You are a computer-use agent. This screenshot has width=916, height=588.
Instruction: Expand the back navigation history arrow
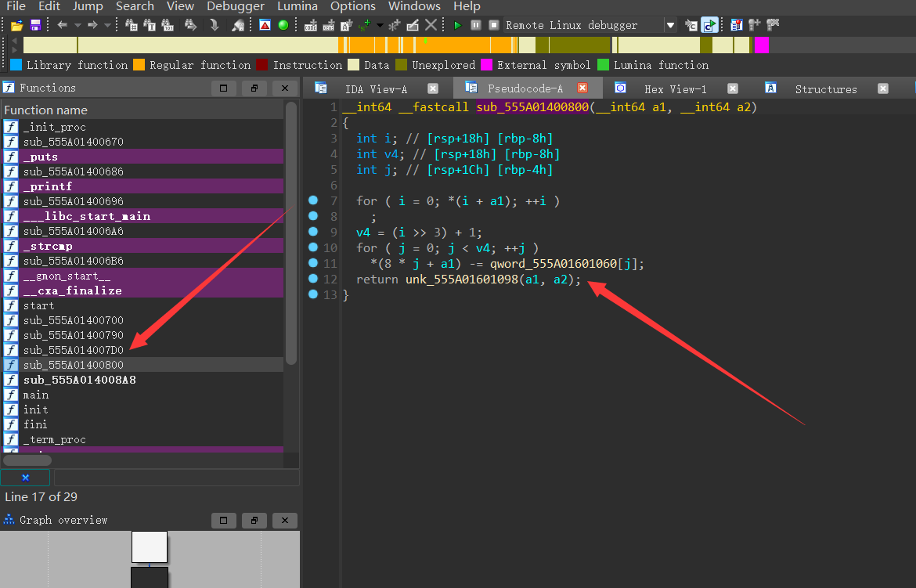[x=76, y=25]
